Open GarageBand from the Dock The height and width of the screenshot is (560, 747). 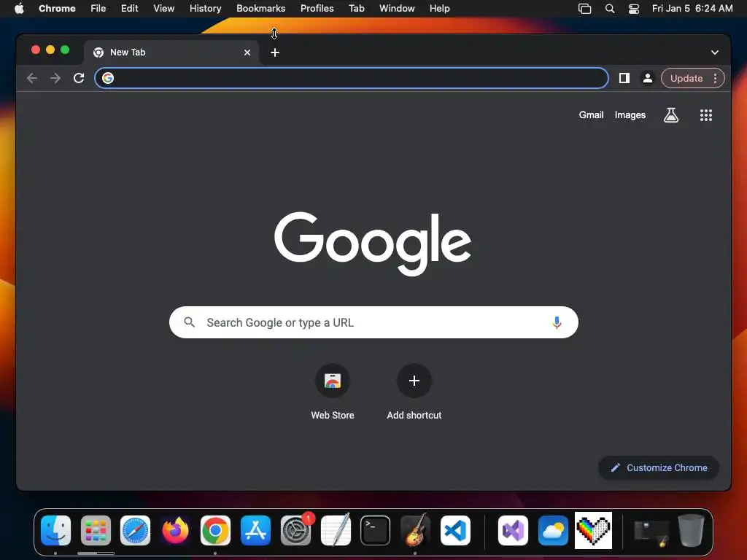point(415,531)
